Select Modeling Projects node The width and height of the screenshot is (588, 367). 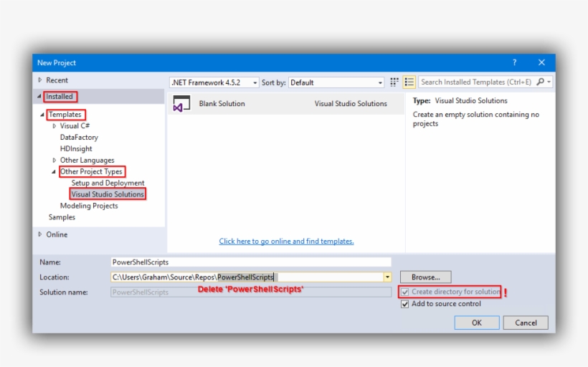89,206
